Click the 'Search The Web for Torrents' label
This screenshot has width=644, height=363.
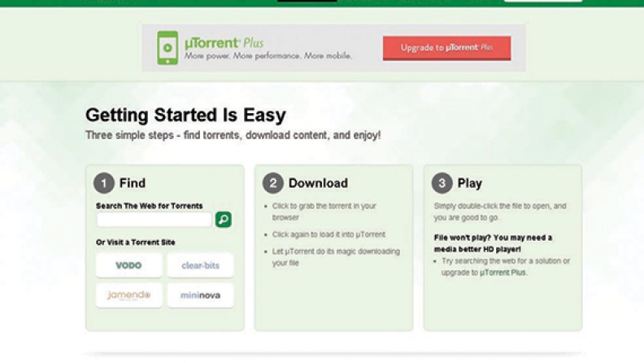coord(149,206)
